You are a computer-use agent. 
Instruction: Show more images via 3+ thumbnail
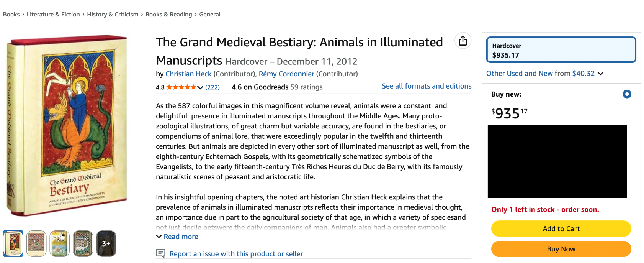click(x=106, y=243)
